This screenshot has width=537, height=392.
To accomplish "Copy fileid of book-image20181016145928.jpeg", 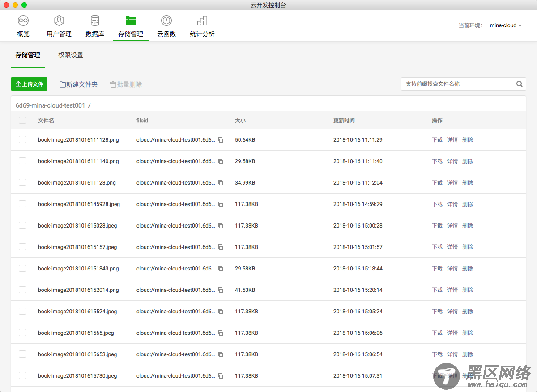I will [220, 204].
